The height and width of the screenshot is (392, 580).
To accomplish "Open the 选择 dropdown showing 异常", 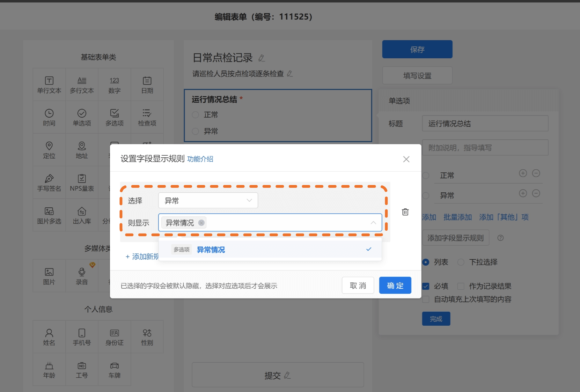I will pos(208,200).
